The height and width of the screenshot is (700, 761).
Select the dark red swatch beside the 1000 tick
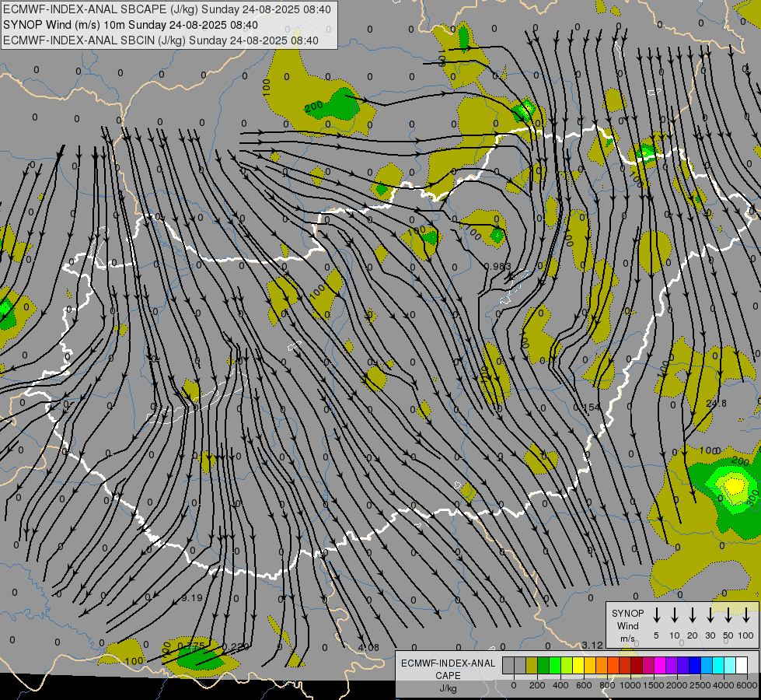click(x=637, y=666)
